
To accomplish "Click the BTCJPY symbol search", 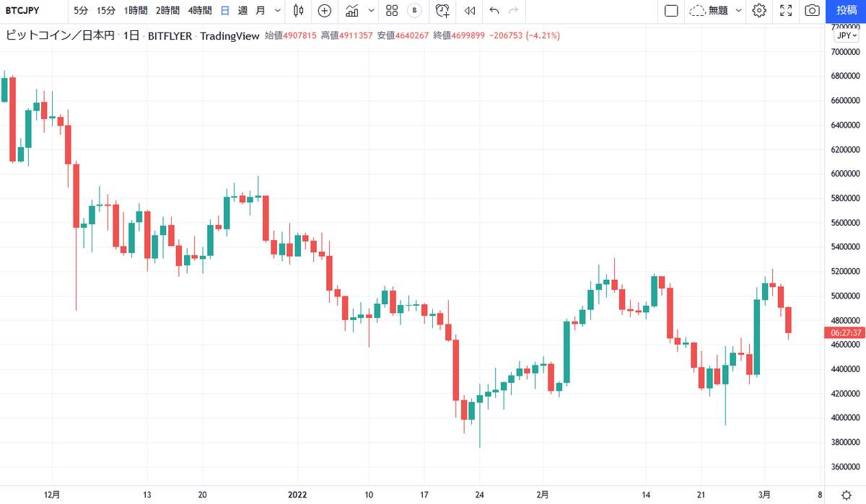I will [x=22, y=11].
